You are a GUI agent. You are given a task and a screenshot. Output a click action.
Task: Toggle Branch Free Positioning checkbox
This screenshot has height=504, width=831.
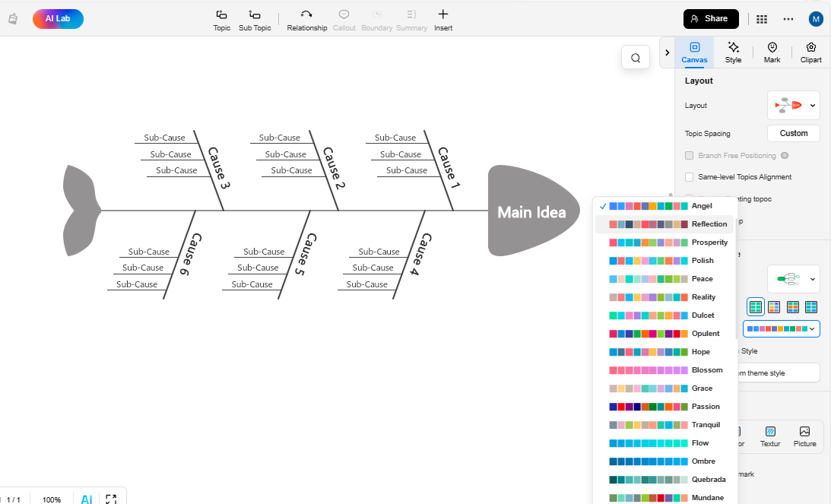[x=690, y=156]
